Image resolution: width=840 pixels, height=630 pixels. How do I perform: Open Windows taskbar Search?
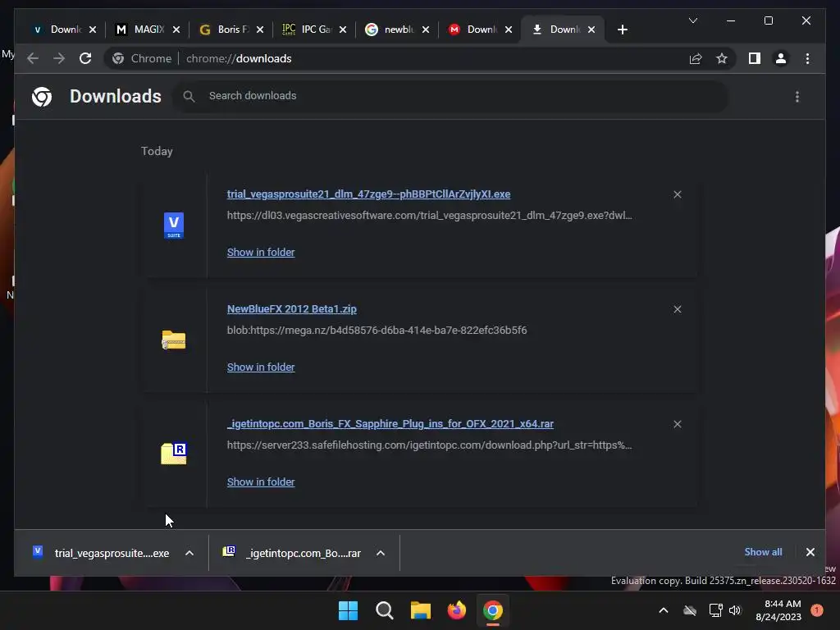tap(384, 610)
